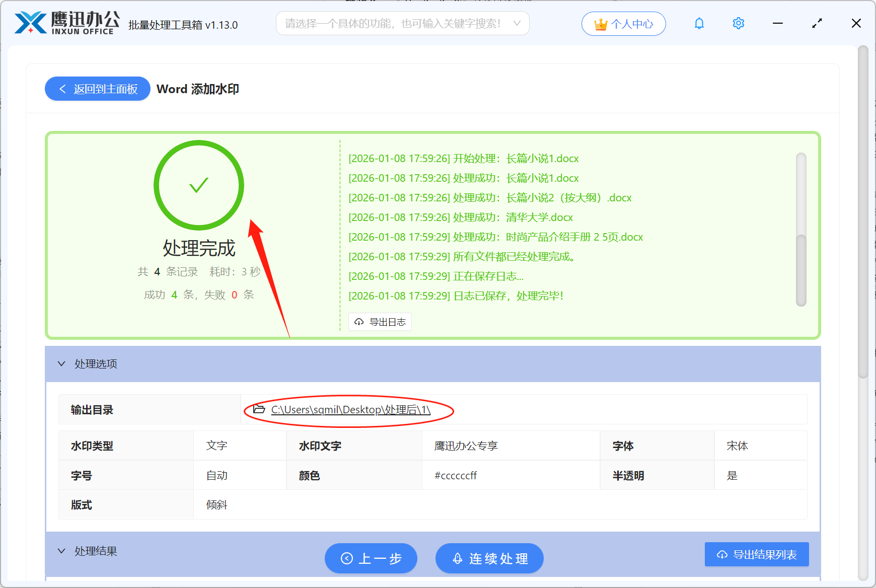The width and height of the screenshot is (876, 588).
Task: Open 个人中心
Action: pos(624,23)
